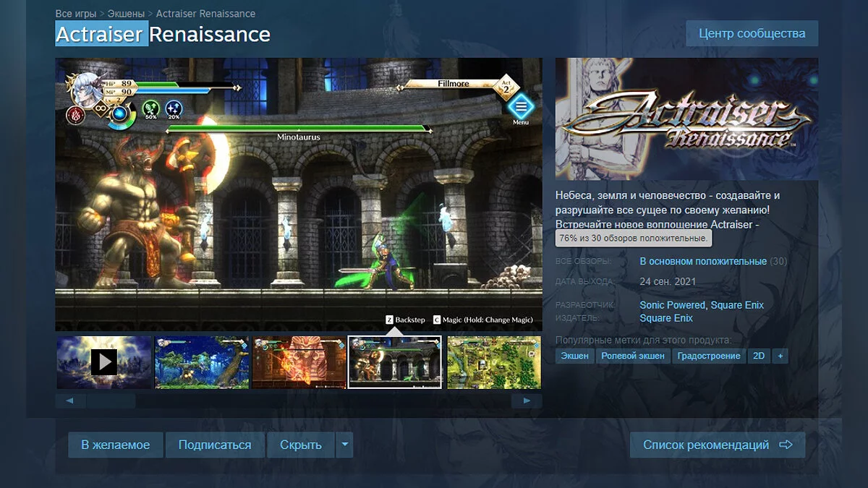868x488 pixels.
Task: Click the thumbnail strip scrollbar handle
Action: (110, 401)
